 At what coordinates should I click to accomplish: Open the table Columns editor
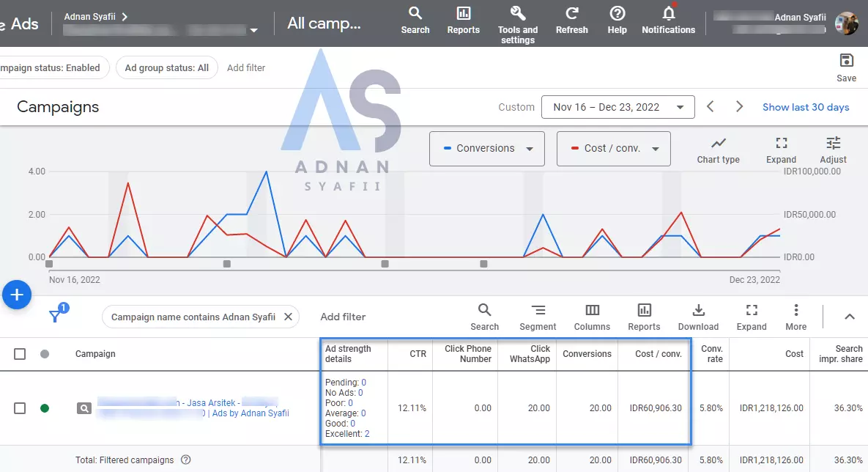[592, 317]
